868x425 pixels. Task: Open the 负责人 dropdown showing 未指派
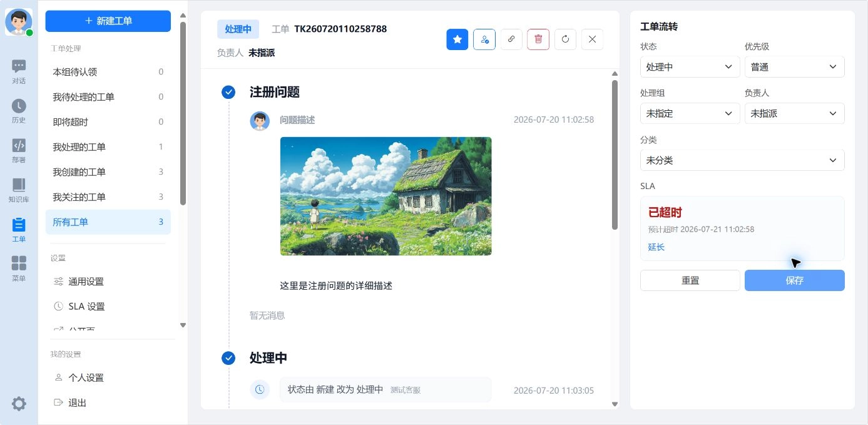[795, 113]
